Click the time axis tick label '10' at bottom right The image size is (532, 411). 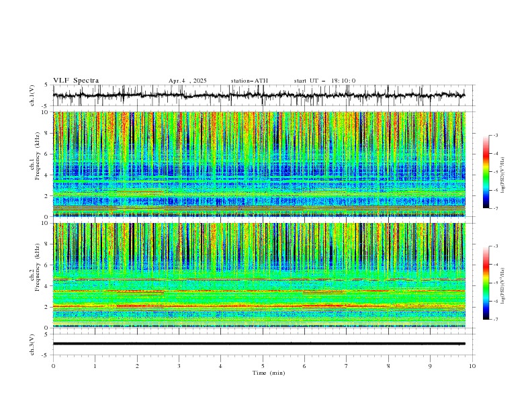[x=472, y=366]
